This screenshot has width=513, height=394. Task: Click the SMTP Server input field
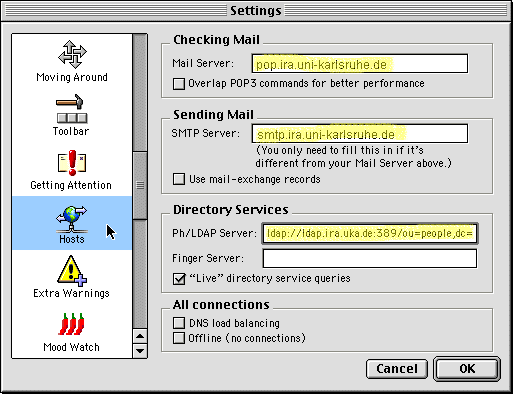point(360,134)
